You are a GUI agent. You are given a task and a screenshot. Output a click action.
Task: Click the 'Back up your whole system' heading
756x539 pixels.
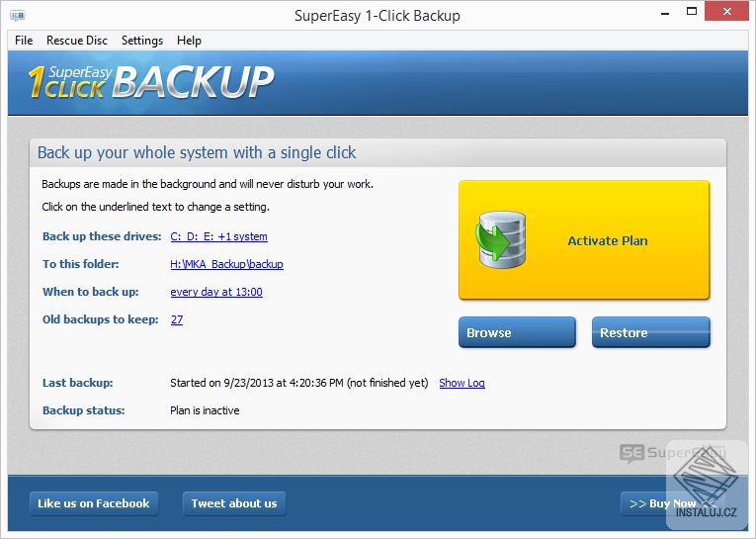pyautogui.click(x=197, y=152)
